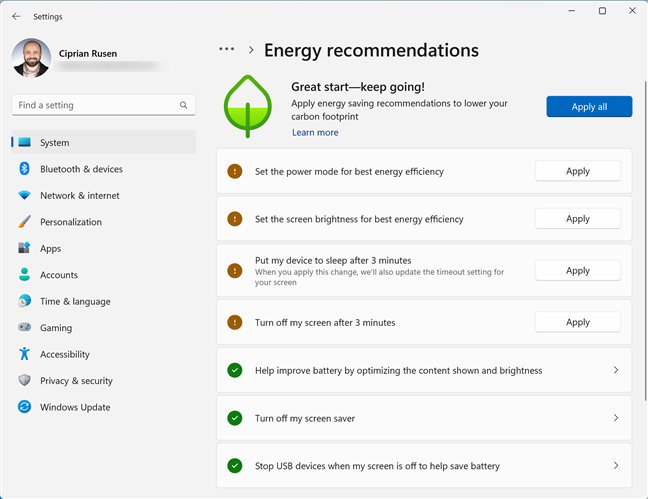Click the Privacy shield icon
Image resolution: width=648 pixels, height=499 pixels.
pyautogui.click(x=24, y=380)
